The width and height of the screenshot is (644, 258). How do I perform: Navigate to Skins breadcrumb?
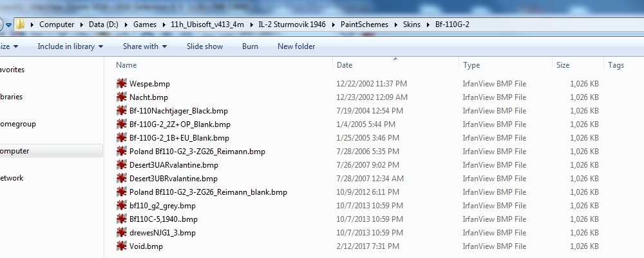(x=412, y=25)
